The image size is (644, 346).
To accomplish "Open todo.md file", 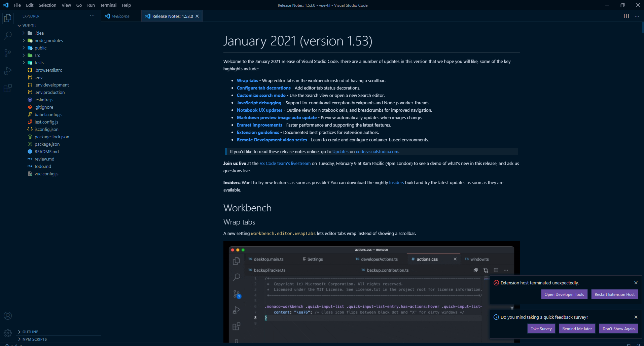I will (43, 166).
